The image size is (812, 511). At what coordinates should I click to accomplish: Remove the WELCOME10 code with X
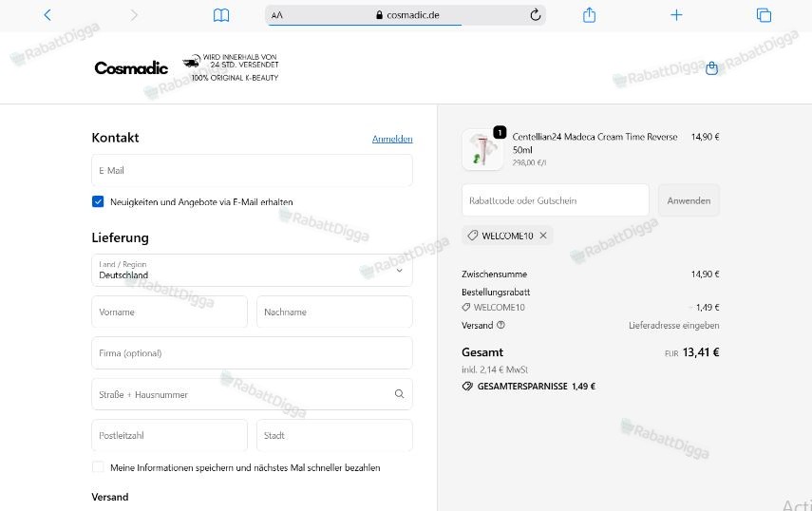543,236
